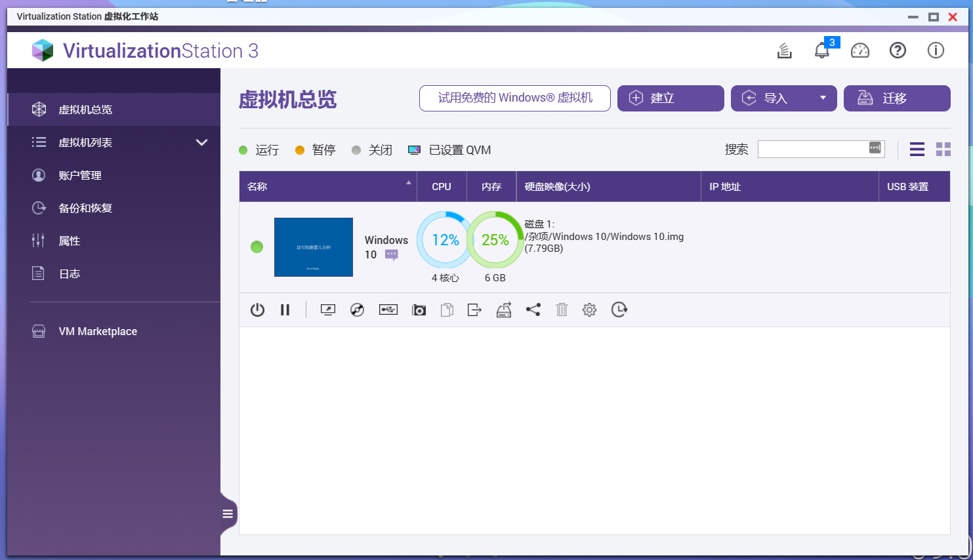Click the 暂停 status legend
Image resolution: width=973 pixels, height=560 pixels.
coord(316,150)
